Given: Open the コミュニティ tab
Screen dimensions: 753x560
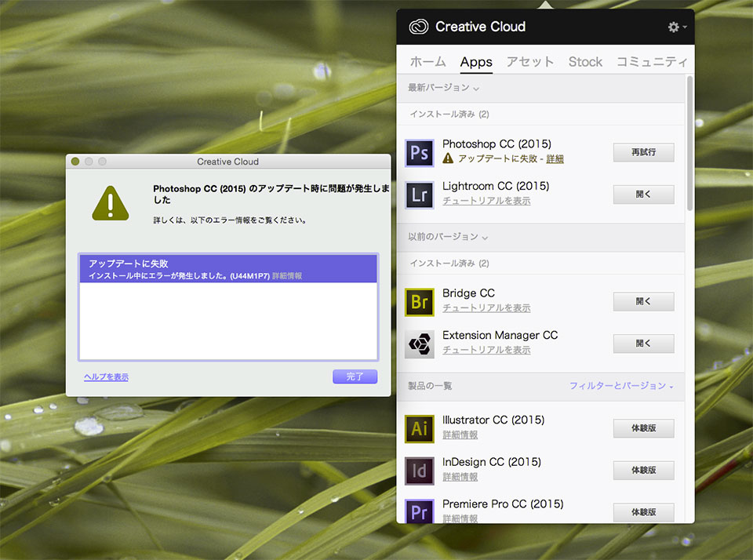Looking at the screenshot, I should coord(652,62).
